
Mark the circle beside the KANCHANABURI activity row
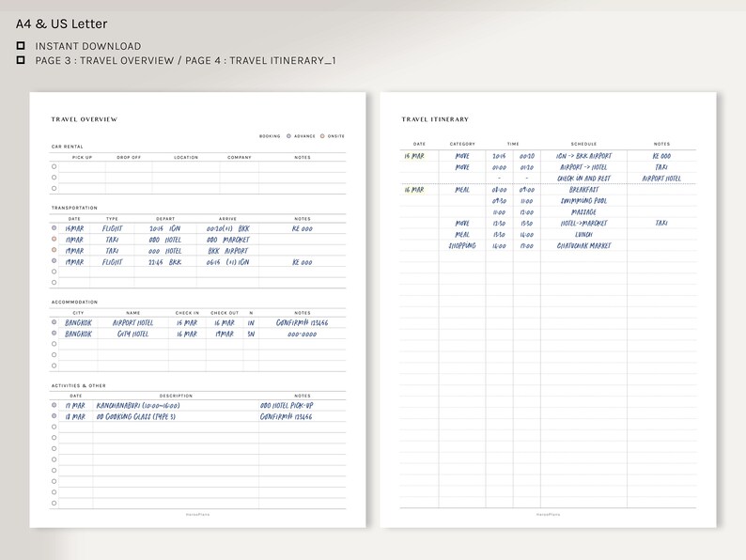[x=54, y=405]
